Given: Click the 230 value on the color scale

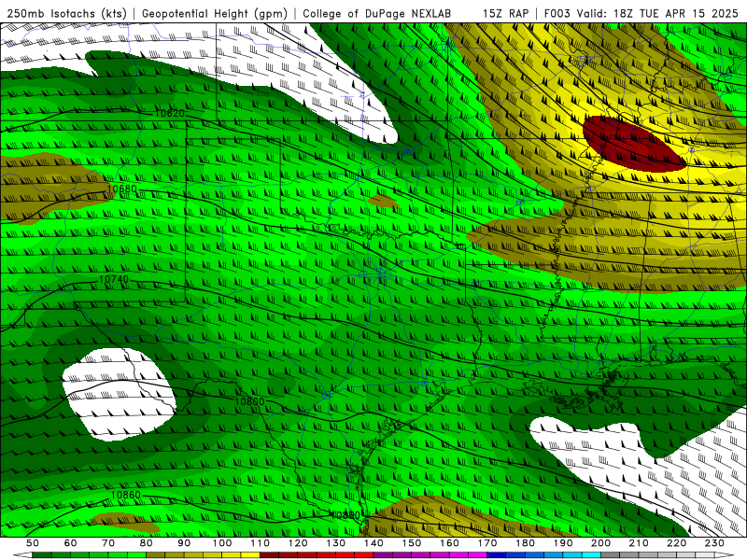Looking at the screenshot, I should click(x=715, y=543).
